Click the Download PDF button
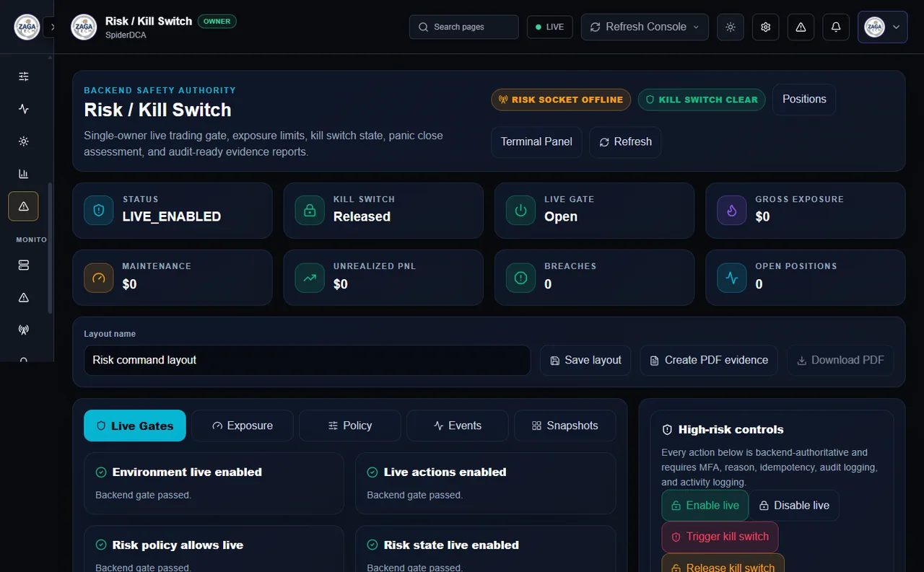The height and width of the screenshot is (572, 924). [x=840, y=360]
